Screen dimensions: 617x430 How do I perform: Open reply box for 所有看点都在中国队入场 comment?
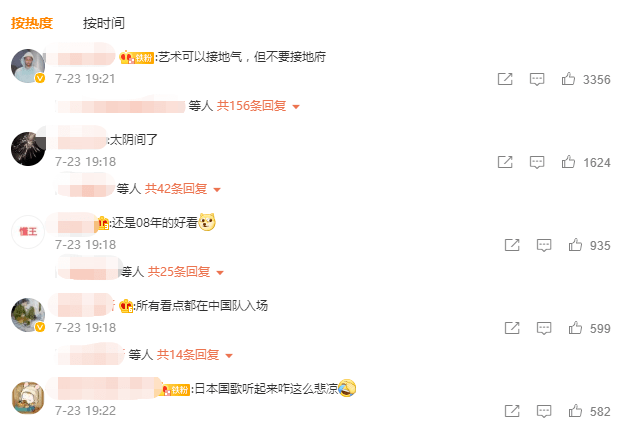tap(544, 328)
